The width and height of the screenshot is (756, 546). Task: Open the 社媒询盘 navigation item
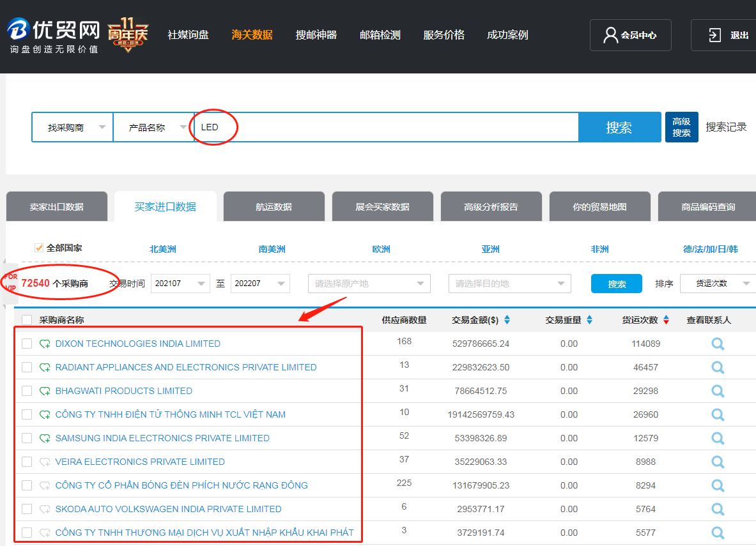188,34
